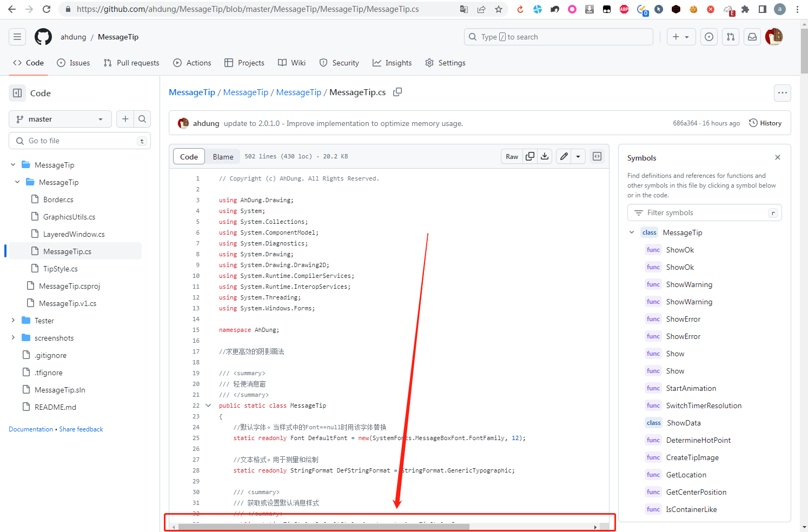The image size is (808, 532).
Task: Click the GitHub octocat logo
Action: coord(43,36)
